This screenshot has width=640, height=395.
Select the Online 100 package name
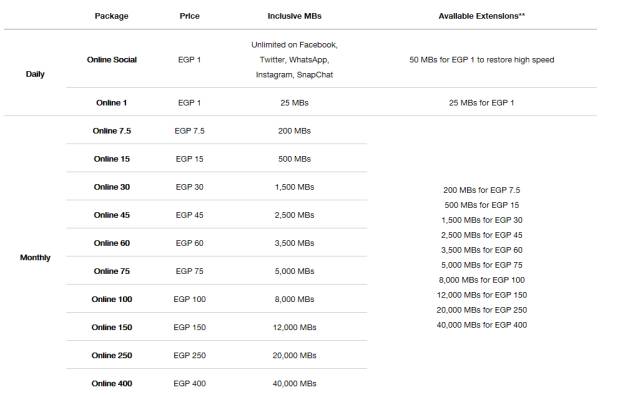111,299
